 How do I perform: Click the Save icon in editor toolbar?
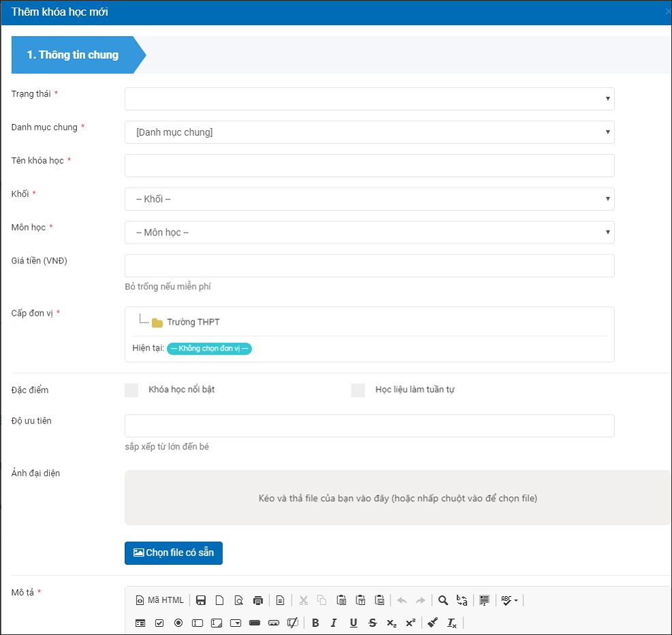(x=201, y=600)
